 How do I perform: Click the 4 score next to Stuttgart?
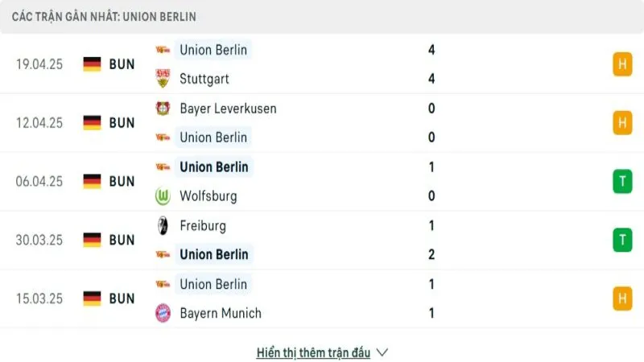[432, 79]
